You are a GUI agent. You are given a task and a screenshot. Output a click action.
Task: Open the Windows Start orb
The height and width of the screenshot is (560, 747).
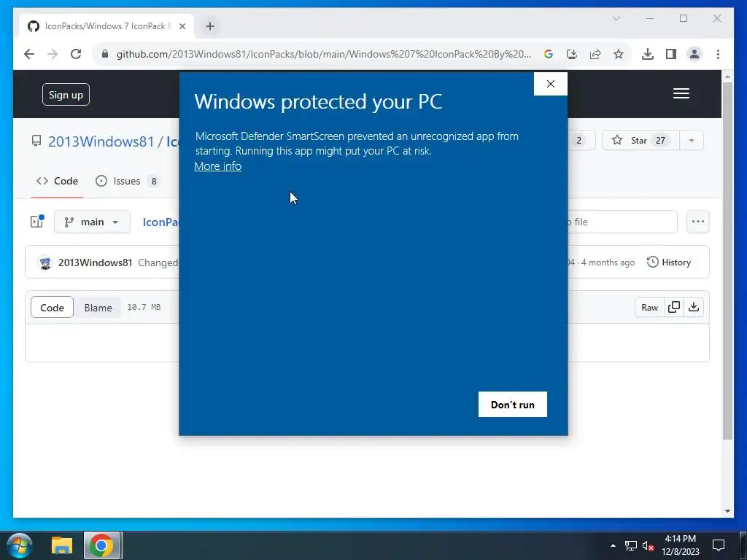tap(20, 545)
